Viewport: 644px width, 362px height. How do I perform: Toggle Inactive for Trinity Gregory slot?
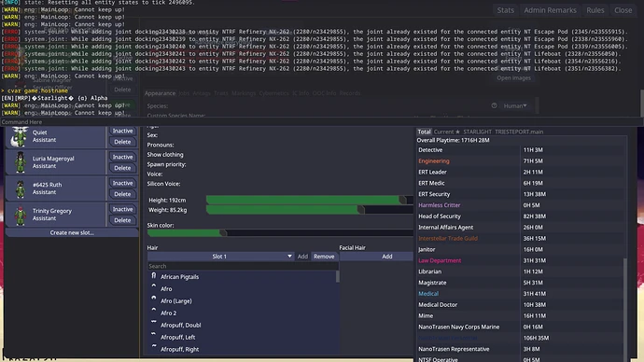(x=122, y=209)
